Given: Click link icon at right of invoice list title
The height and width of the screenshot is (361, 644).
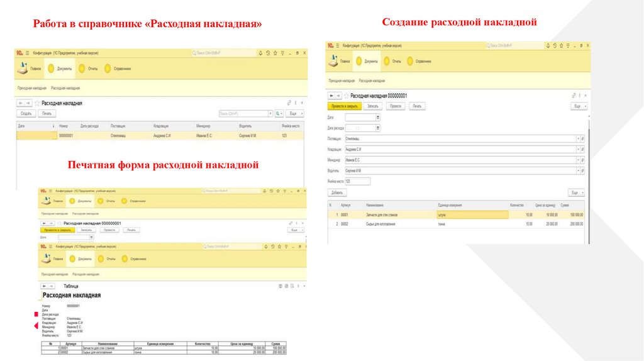Looking at the screenshot, I should pos(289,103).
